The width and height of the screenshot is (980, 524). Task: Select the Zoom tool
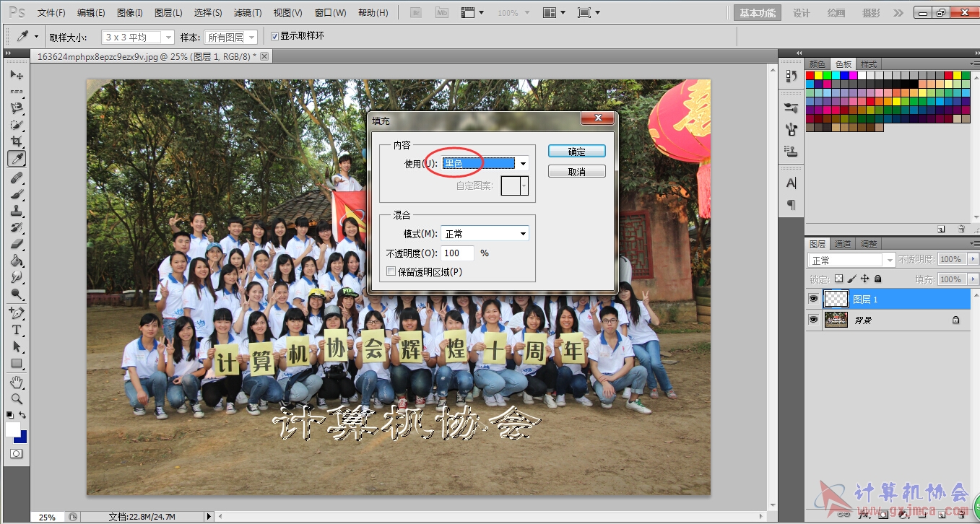point(17,398)
